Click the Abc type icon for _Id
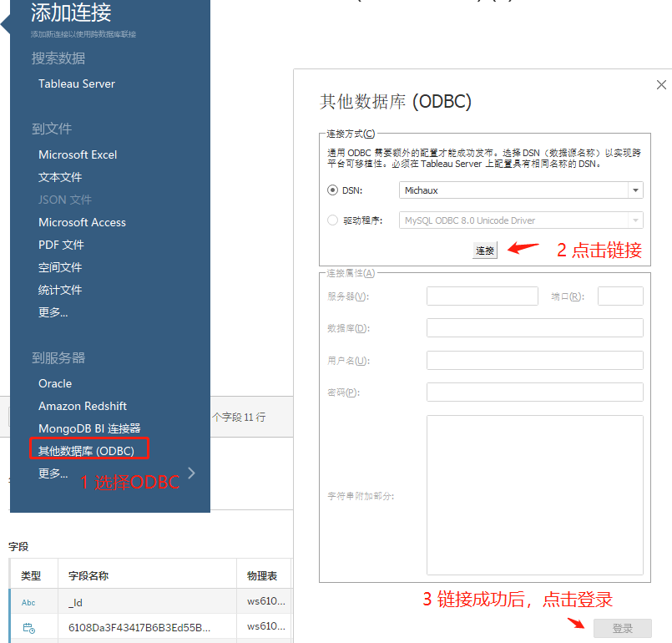This screenshot has height=643, width=672. (x=28, y=603)
